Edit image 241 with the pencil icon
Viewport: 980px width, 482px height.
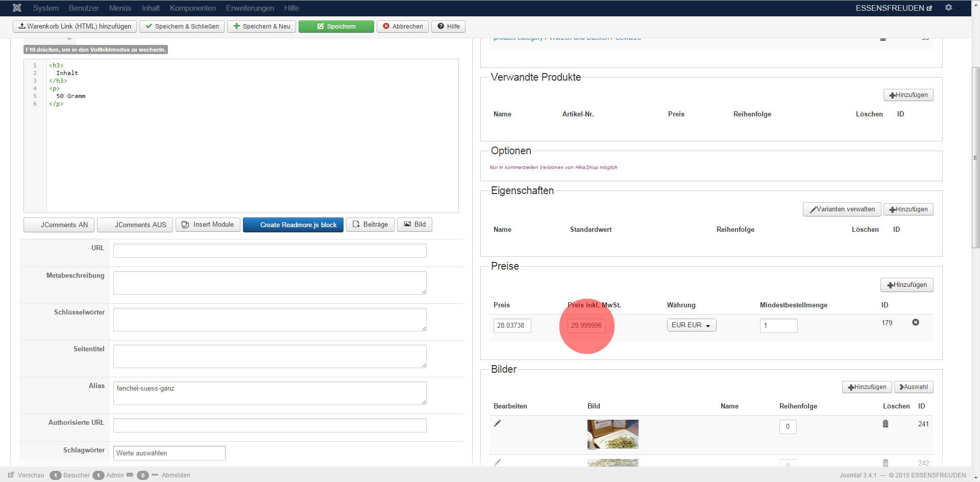pyautogui.click(x=497, y=423)
